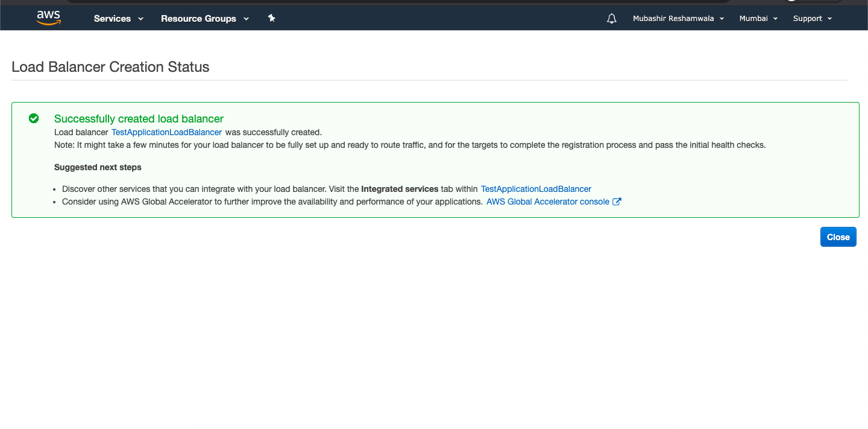Click the Successfully created load balancer title
Screen dimensions: 868x429
tap(139, 119)
